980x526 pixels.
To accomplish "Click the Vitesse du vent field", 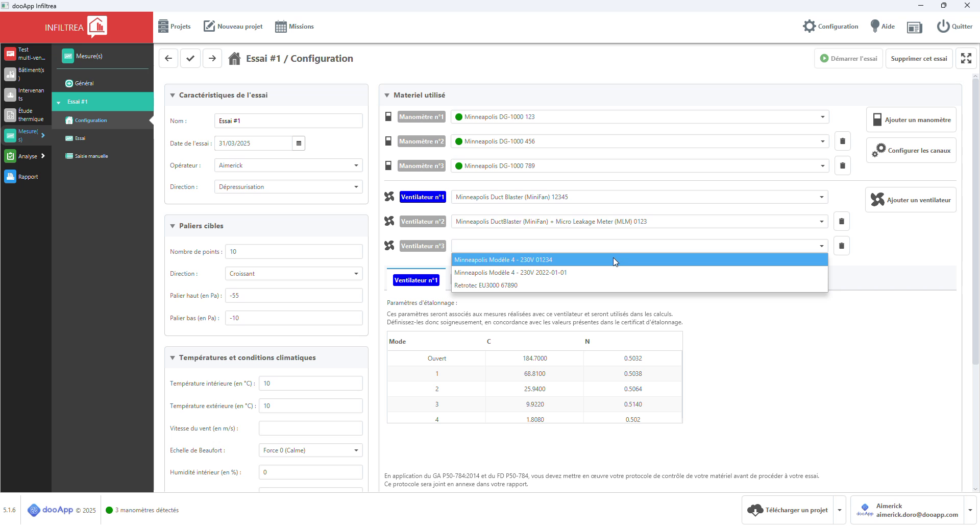I will click(x=311, y=428).
